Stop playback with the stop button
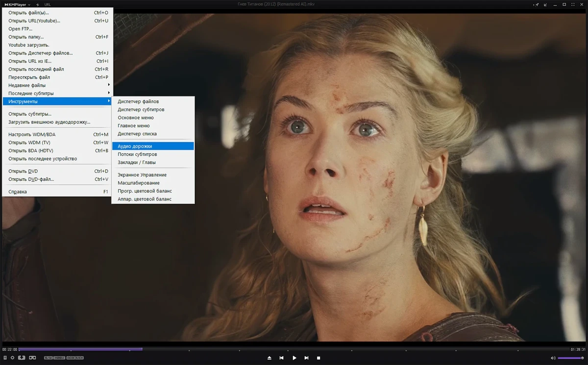The image size is (588, 365). 318,358
